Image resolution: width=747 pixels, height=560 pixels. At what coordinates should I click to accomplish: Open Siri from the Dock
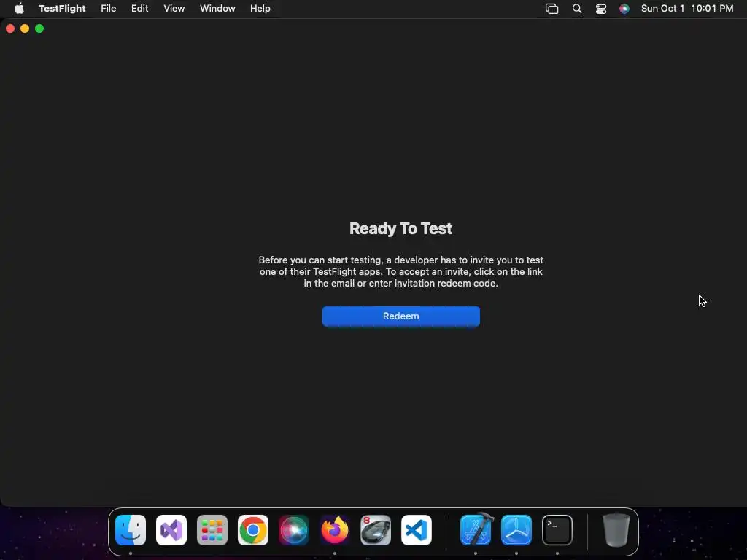294,530
